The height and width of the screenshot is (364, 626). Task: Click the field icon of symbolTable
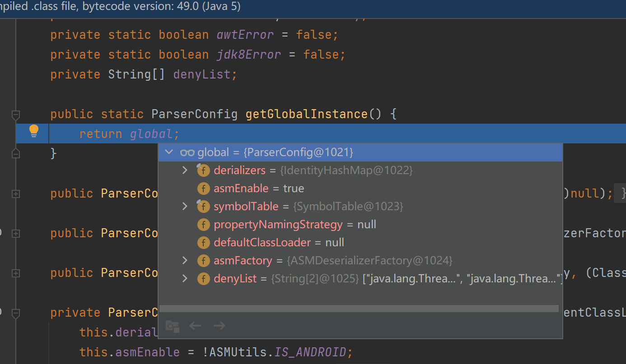coord(203,207)
